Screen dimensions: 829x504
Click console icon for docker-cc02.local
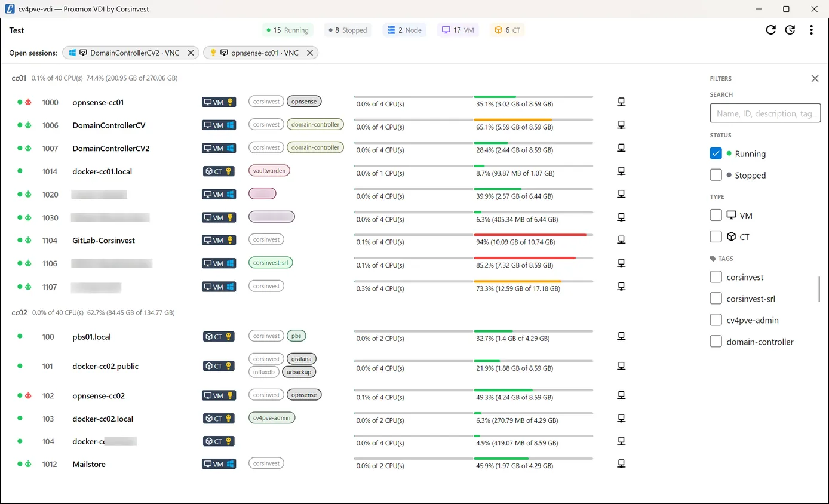pos(621,418)
